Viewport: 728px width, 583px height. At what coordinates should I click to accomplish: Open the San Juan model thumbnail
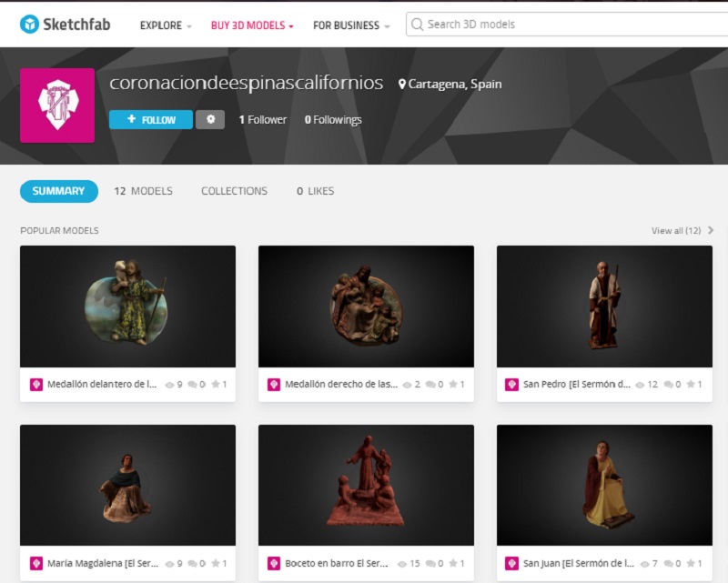point(604,485)
